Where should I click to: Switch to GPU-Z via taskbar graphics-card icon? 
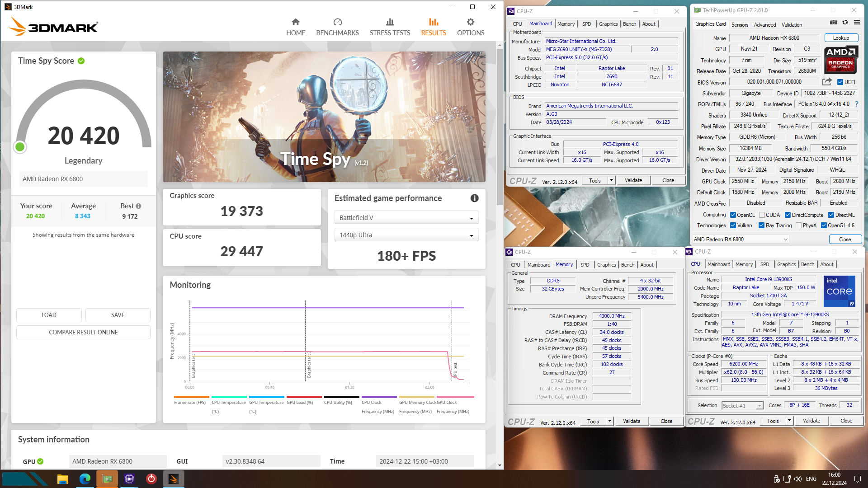click(107, 479)
